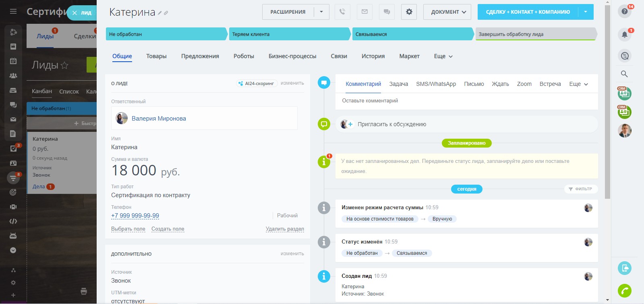Image resolution: width=644 pixels, height=304 pixels.
Task: Open the help question mark icon
Action: [624, 11]
